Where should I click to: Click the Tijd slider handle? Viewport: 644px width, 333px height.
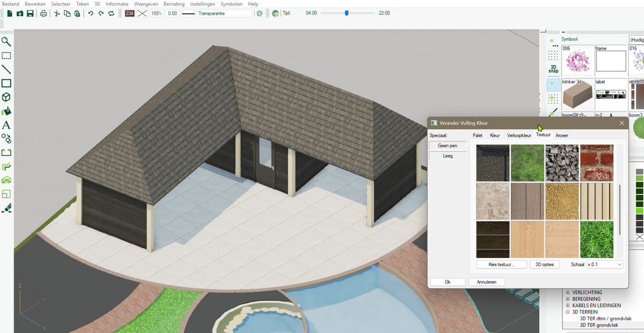347,13
